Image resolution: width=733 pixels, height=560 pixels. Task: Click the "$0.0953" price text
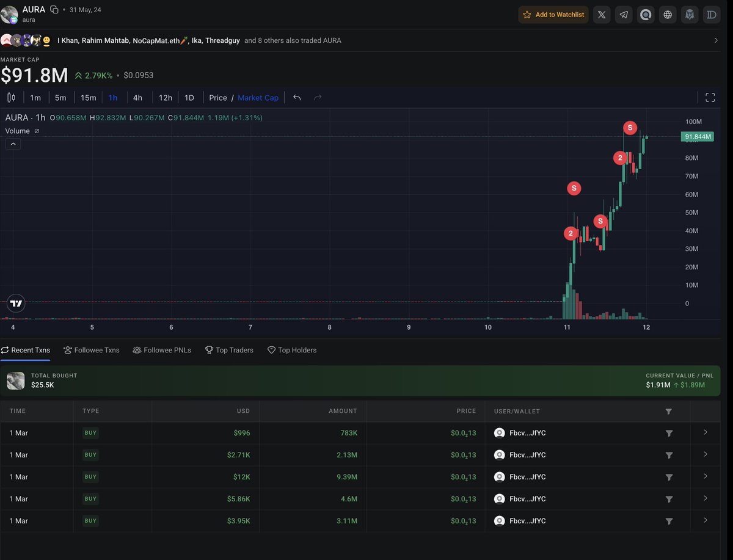click(x=139, y=76)
